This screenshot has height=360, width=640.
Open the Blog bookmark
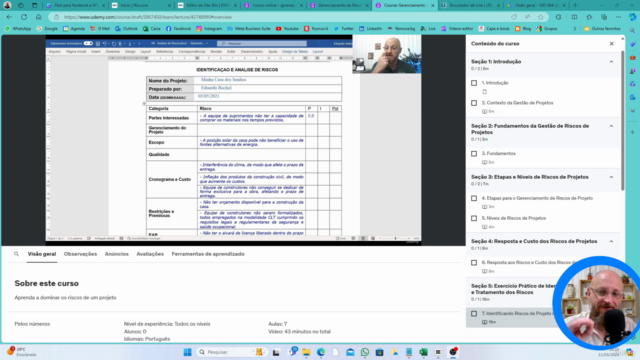coord(523,29)
